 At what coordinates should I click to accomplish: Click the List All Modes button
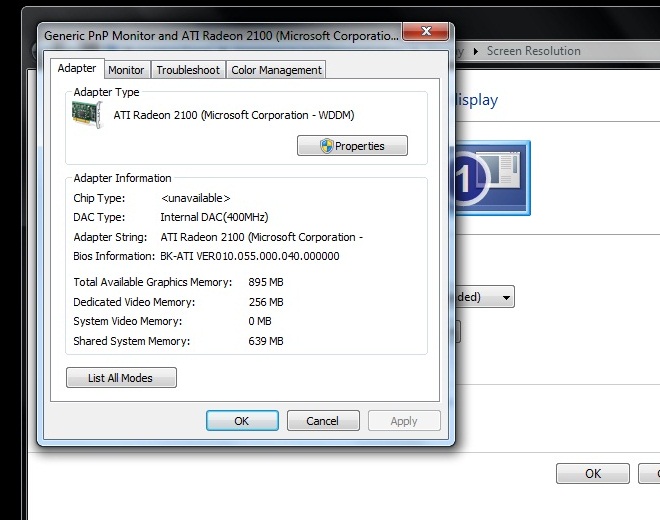click(x=121, y=378)
